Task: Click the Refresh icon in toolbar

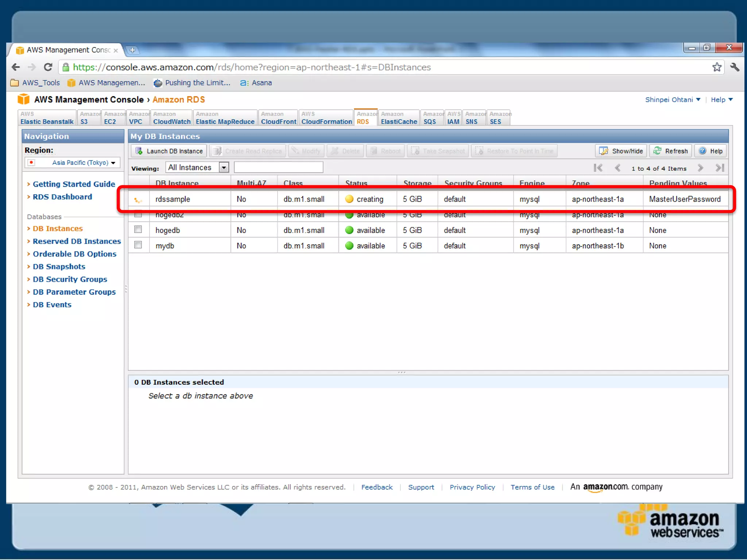Action: click(x=657, y=151)
